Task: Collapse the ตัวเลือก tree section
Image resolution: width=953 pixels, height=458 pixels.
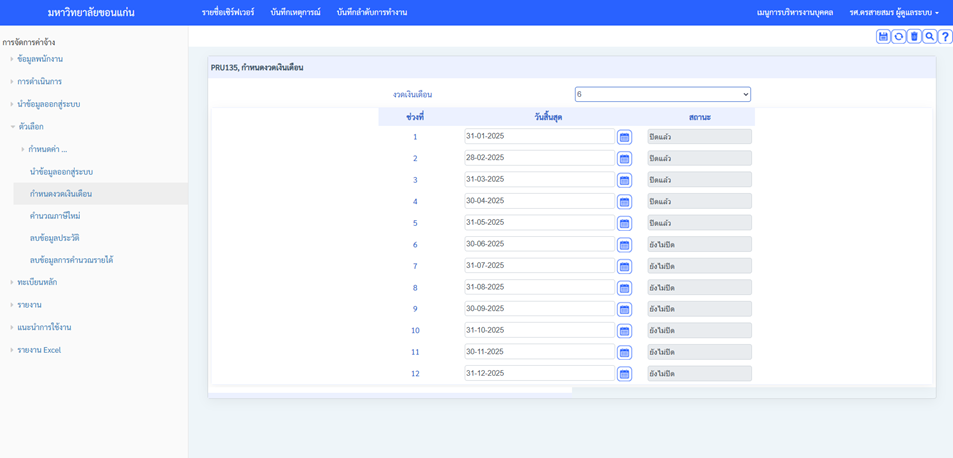Action: pos(30,127)
